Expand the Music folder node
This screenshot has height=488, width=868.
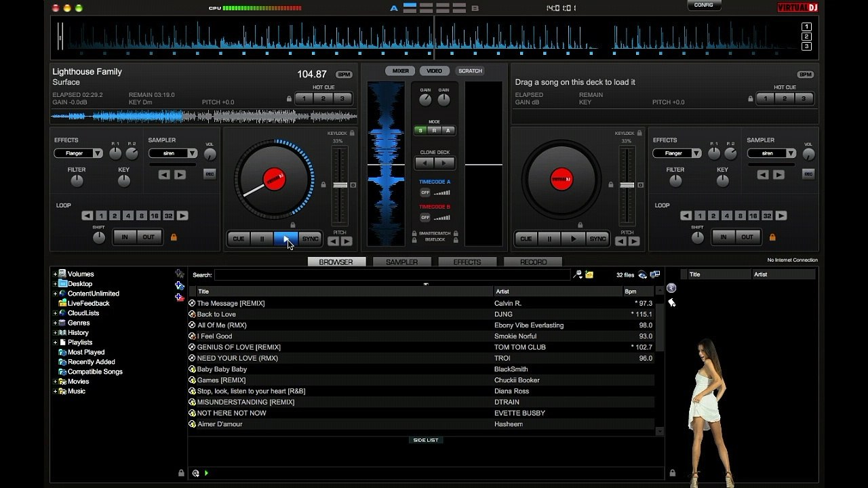[55, 392]
